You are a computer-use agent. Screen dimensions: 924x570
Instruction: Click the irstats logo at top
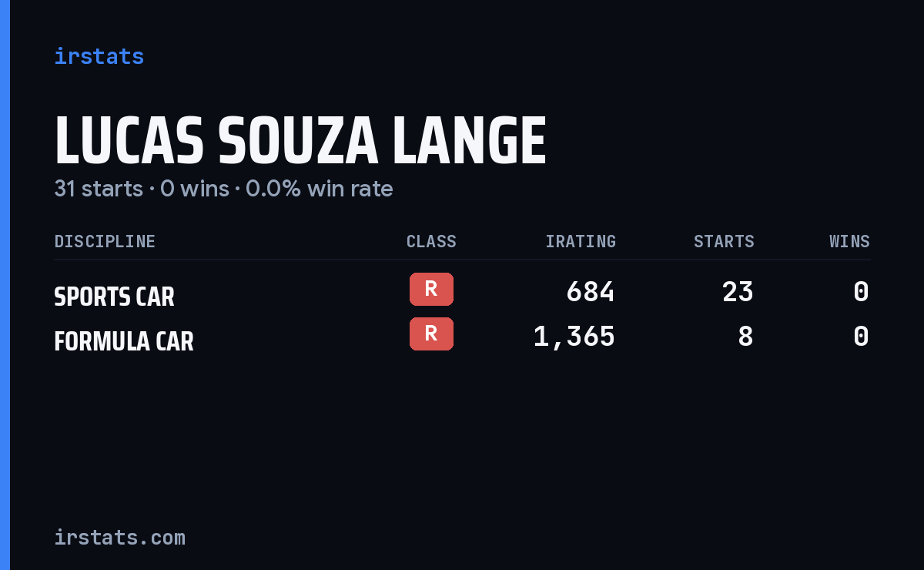pyautogui.click(x=99, y=56)
